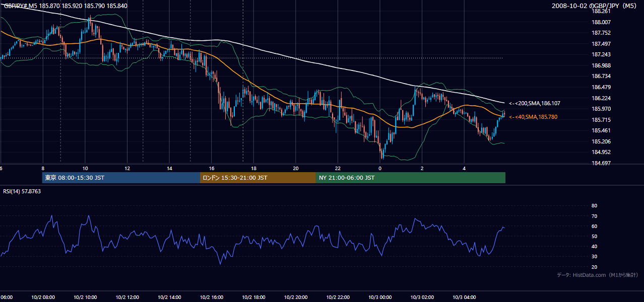
Task: Click RSI scale value 60
Action: (594, 226)
